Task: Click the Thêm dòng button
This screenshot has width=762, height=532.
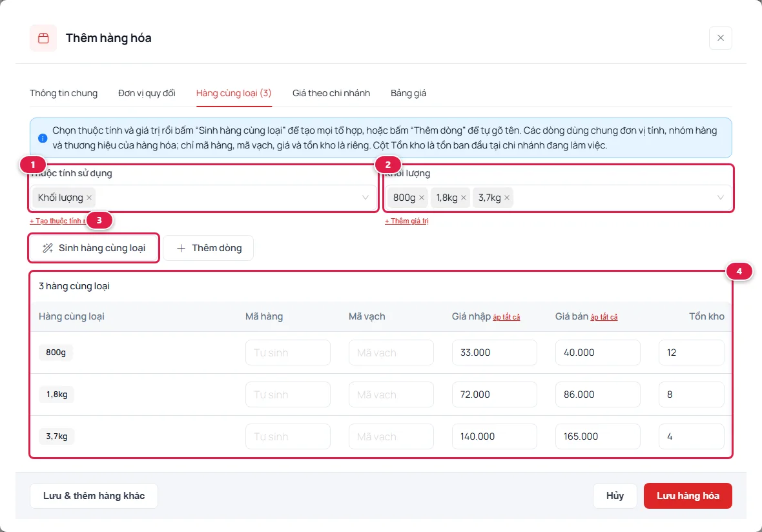Action: coord(209,249)
